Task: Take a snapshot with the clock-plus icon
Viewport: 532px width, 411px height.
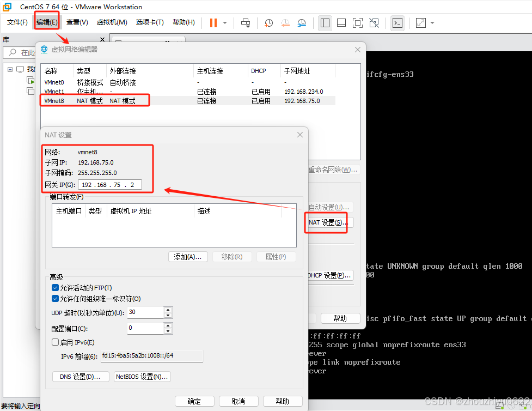Action: click(x=268, y=23)
